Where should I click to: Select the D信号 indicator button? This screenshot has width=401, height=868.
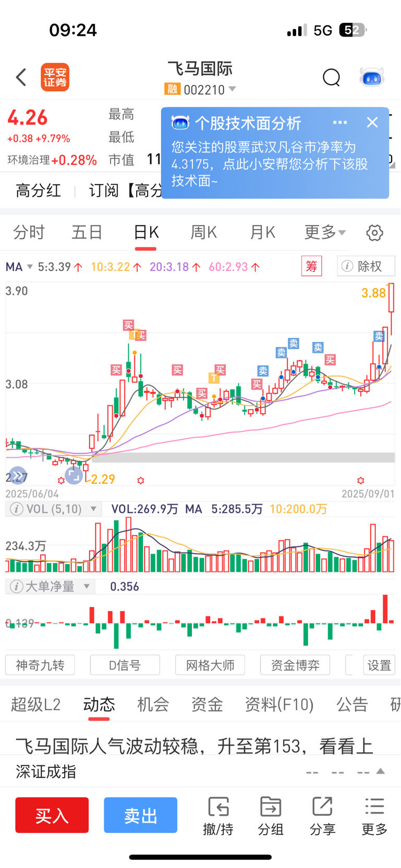click(x=125, y=665)
